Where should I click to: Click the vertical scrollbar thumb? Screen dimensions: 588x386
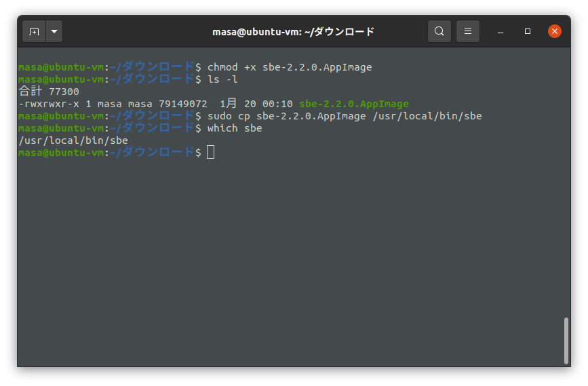[x=566, y=341]
